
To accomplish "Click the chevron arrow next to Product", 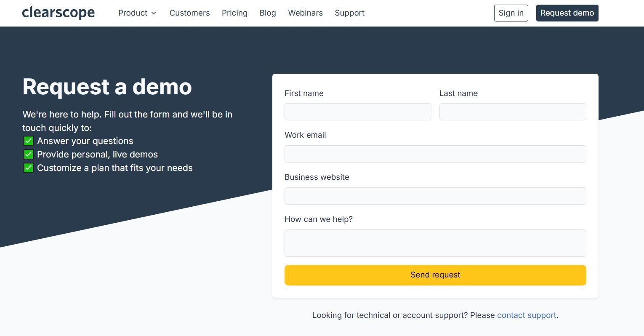I will coord(154,13).
